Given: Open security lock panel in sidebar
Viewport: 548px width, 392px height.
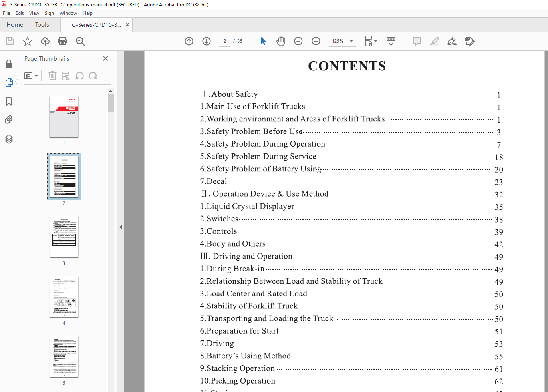Looking at the screenshot, I should (x=9, y=64).
